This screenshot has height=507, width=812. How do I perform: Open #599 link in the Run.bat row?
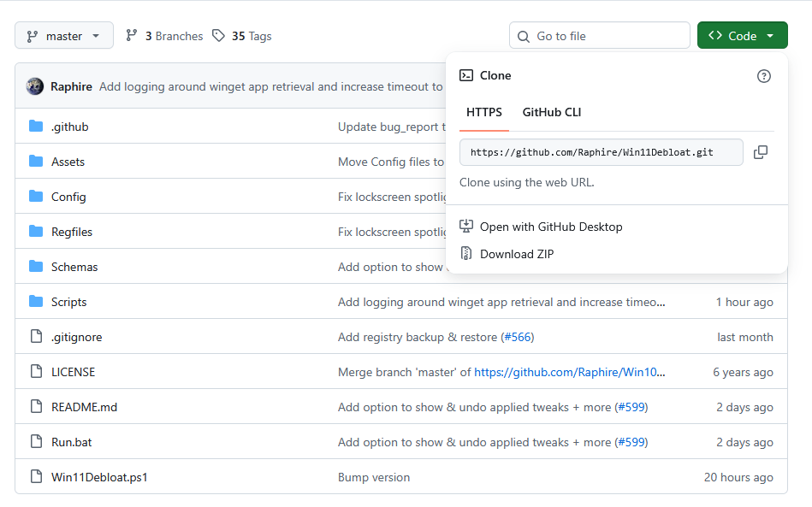pos(631,442)
